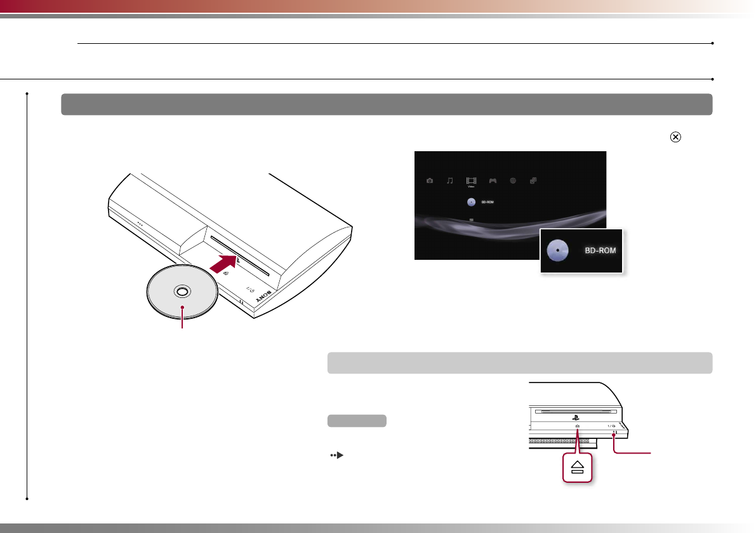Select the Photo camera icon in XMB
756x533 pixels.
point(430,181)
